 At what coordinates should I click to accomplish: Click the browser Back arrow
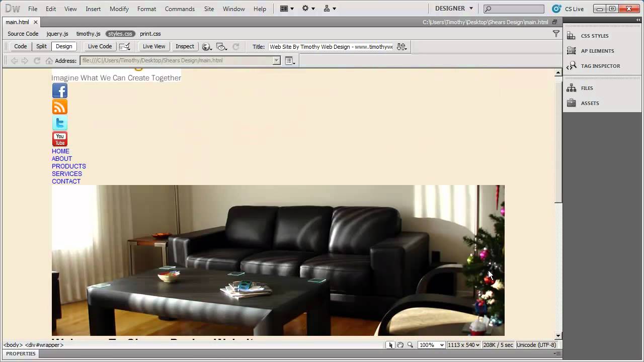point(14,60)
